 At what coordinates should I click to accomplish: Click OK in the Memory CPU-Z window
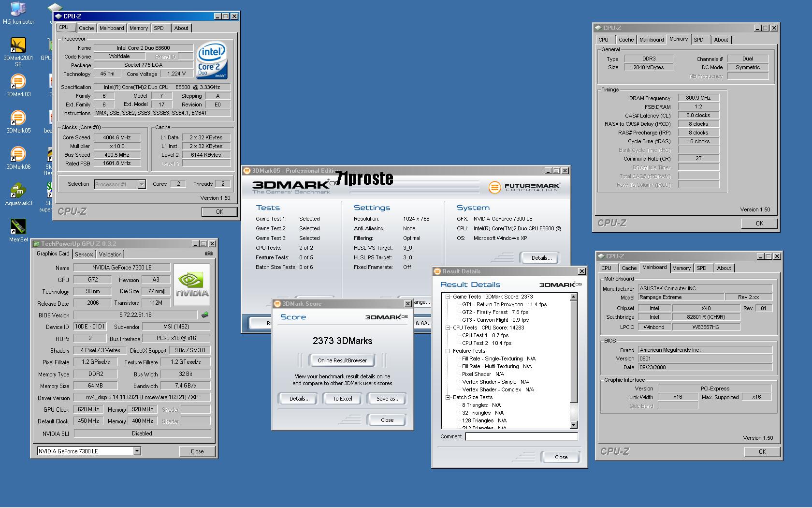coord(759,224)
